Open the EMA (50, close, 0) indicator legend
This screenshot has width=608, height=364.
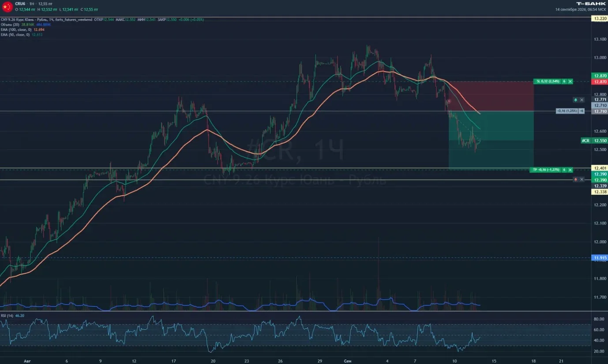coord(15,34)
